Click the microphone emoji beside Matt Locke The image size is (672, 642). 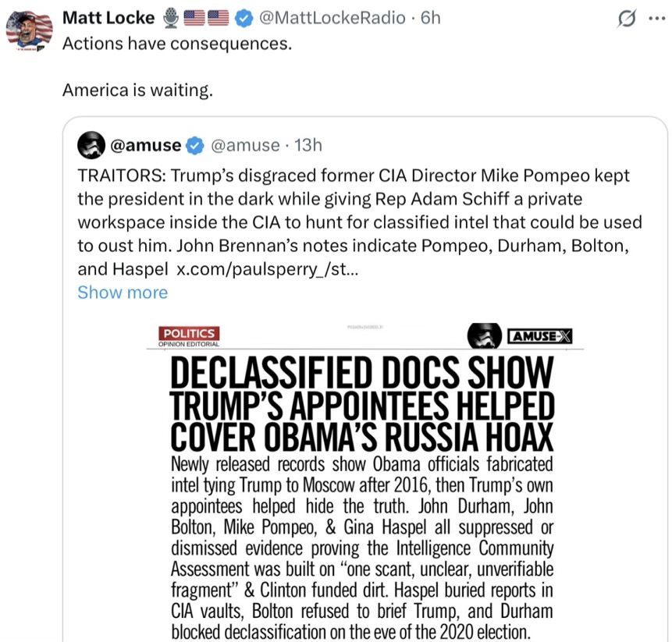tap(172, 17)
